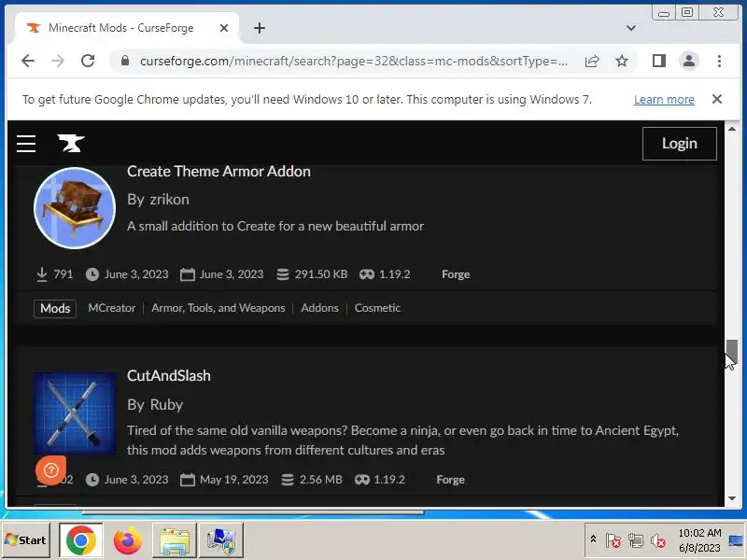This screenshot has height=560, width=747.
Task: Click the calendar icon for Create Theme Armor Addon
Action: point(188,274)
